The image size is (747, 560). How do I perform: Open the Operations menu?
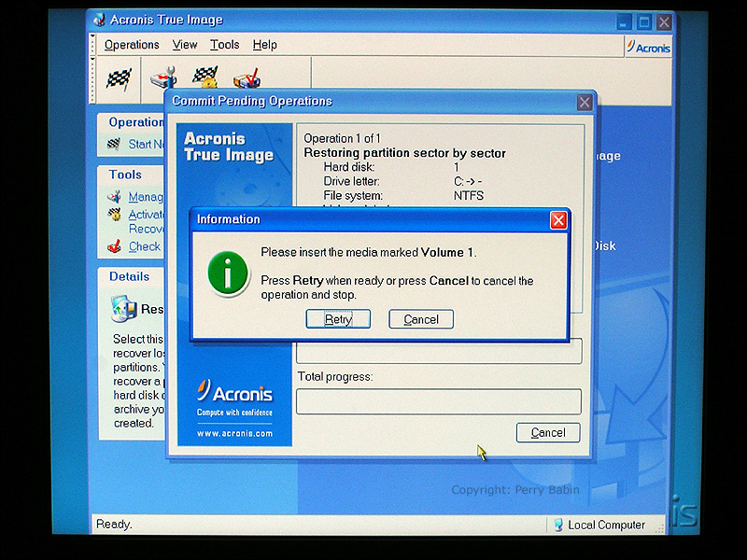click(132, 45)
